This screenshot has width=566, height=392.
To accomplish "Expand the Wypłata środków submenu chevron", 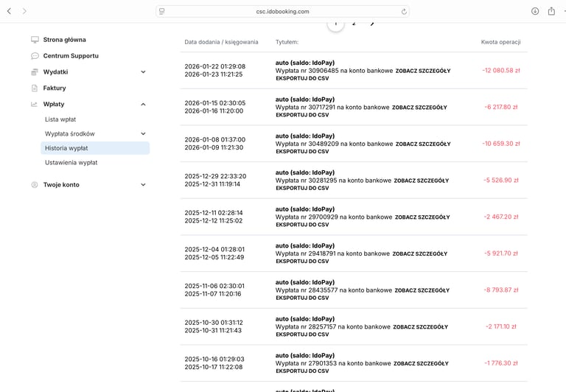I will coord(143,133).
